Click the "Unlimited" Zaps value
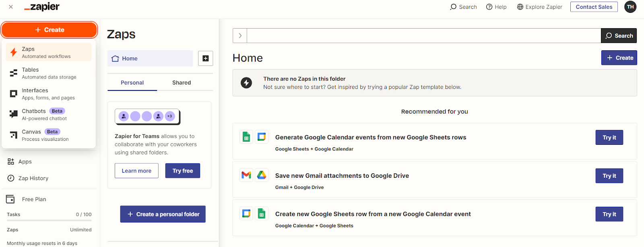 (81, 230)
